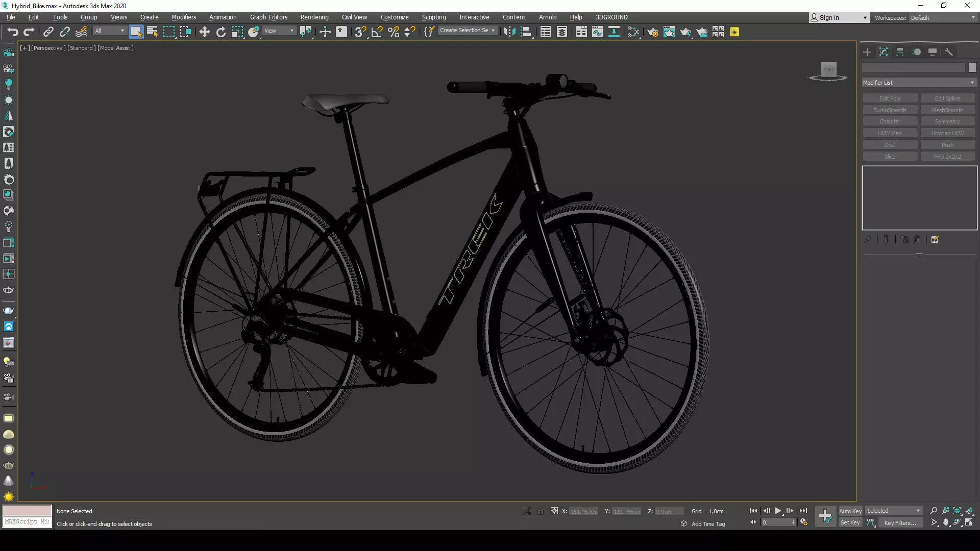Open the 3DGROUND menu
Image resolution: width=980 pixels, height=551 pixels.
[611, 17]
